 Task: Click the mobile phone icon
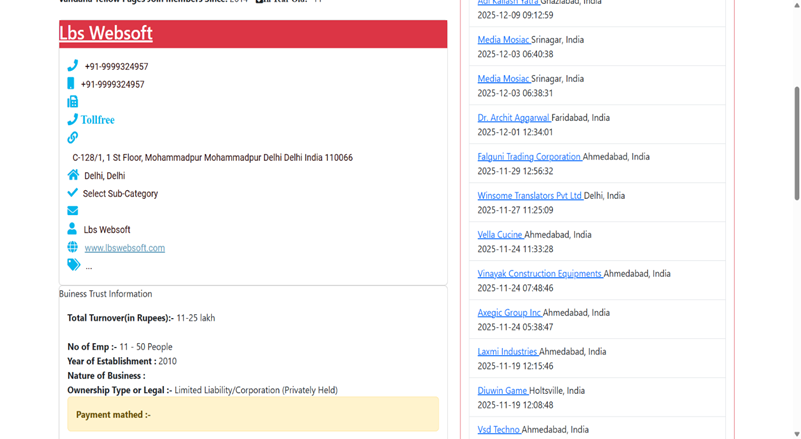[x=71, y=84]
